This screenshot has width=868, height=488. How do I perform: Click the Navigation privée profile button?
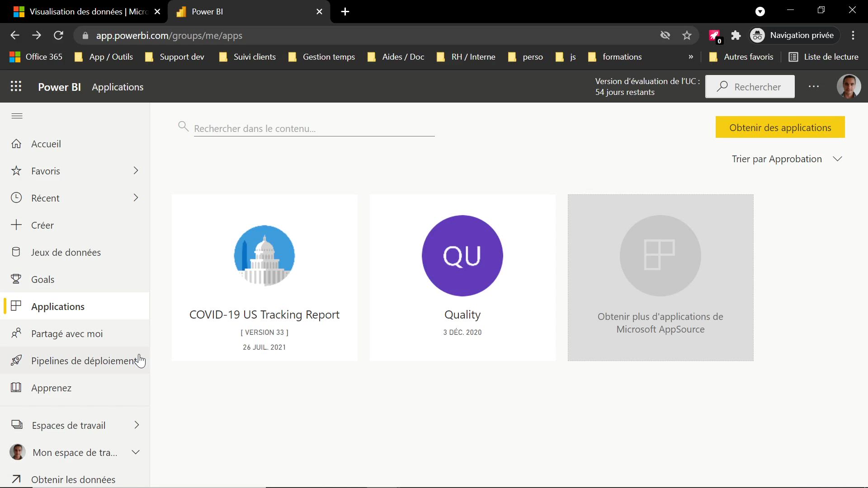[794, 35]
